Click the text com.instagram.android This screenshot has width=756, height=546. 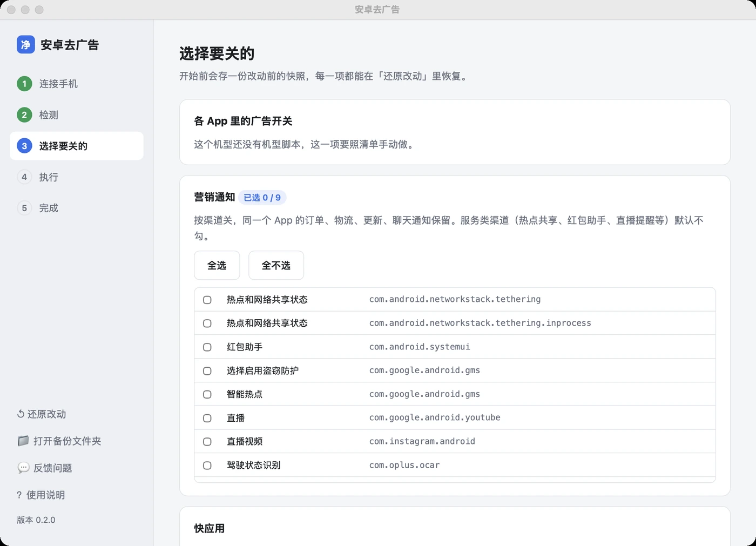422,441
